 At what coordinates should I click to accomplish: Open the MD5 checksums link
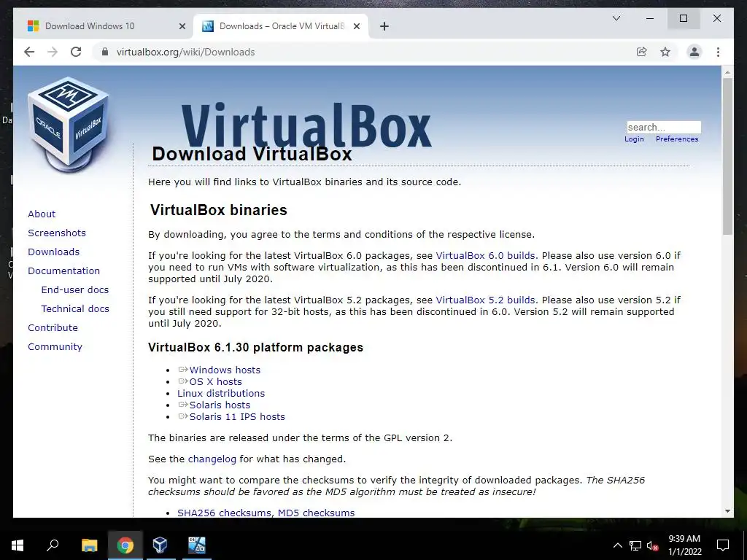317,513
